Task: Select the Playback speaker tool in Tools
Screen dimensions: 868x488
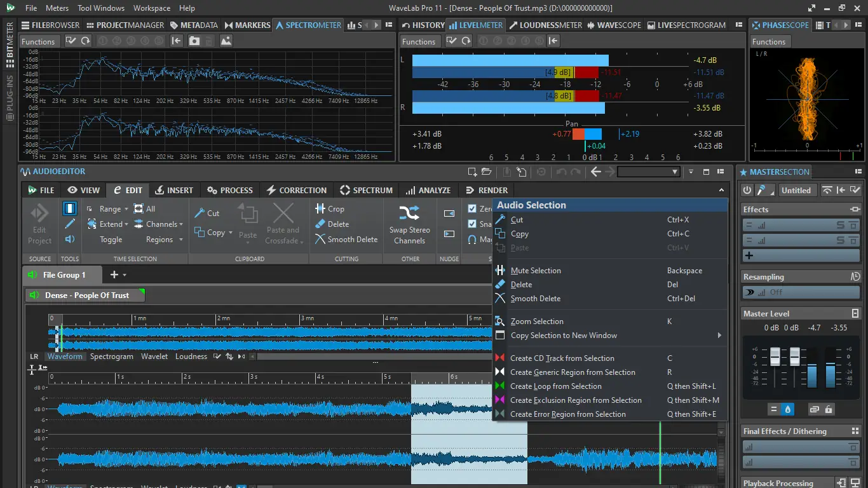Action: point(70,240)
